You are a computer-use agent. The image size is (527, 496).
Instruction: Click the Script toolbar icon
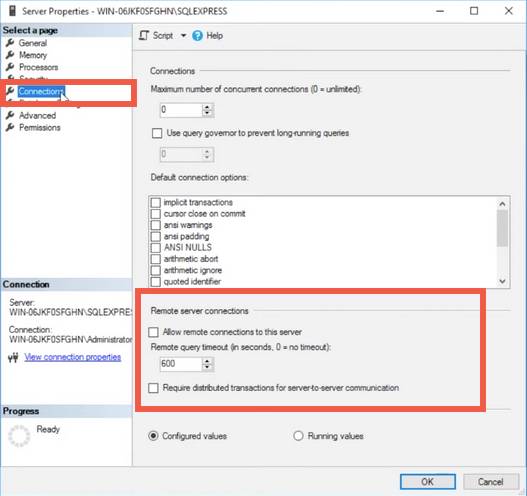tap(144, 35)
